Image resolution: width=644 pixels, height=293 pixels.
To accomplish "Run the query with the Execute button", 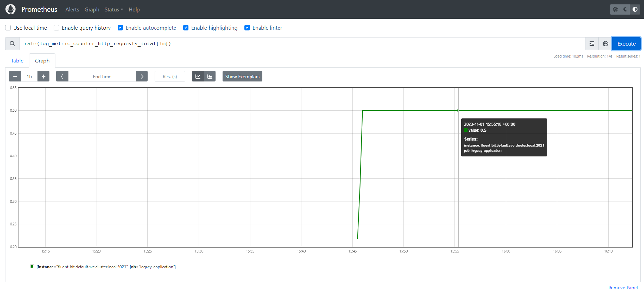I will (x=626, y=44).
